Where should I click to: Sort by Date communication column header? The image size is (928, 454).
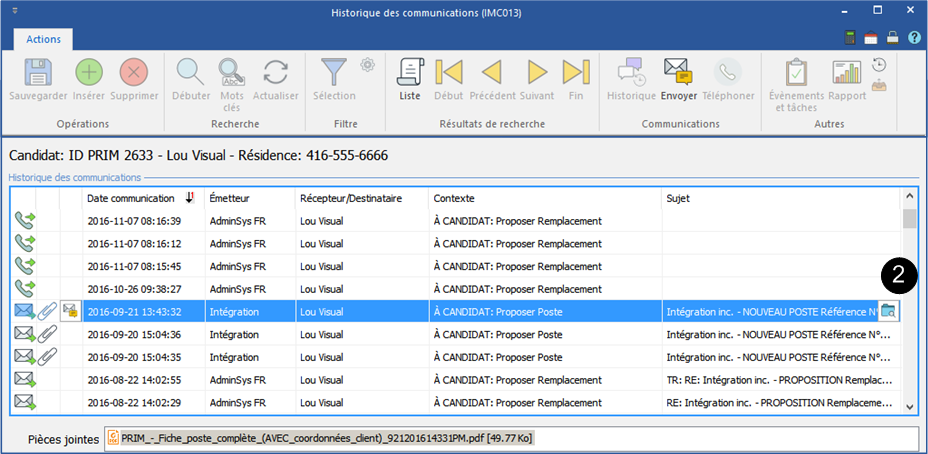pyautogui.click(x=140, y=198)
